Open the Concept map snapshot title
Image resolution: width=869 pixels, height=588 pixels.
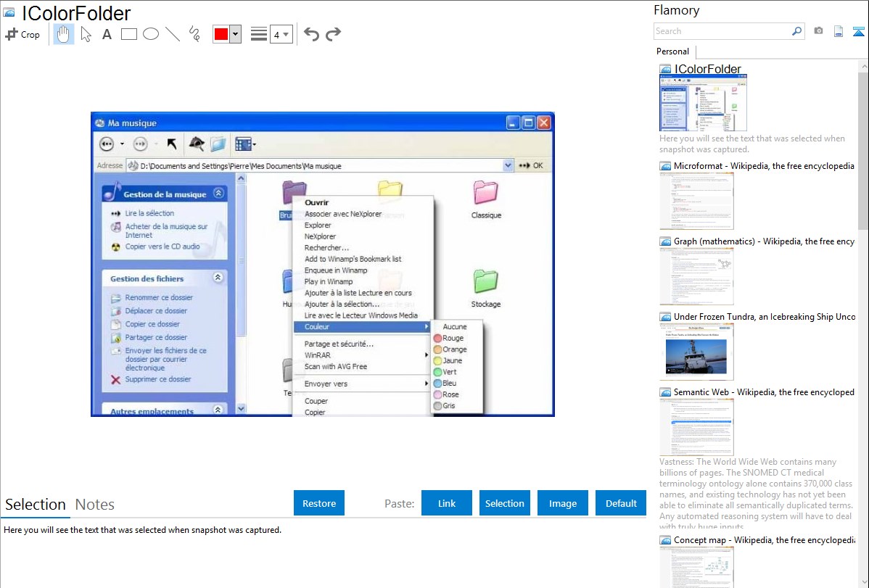tap(765, 539)
